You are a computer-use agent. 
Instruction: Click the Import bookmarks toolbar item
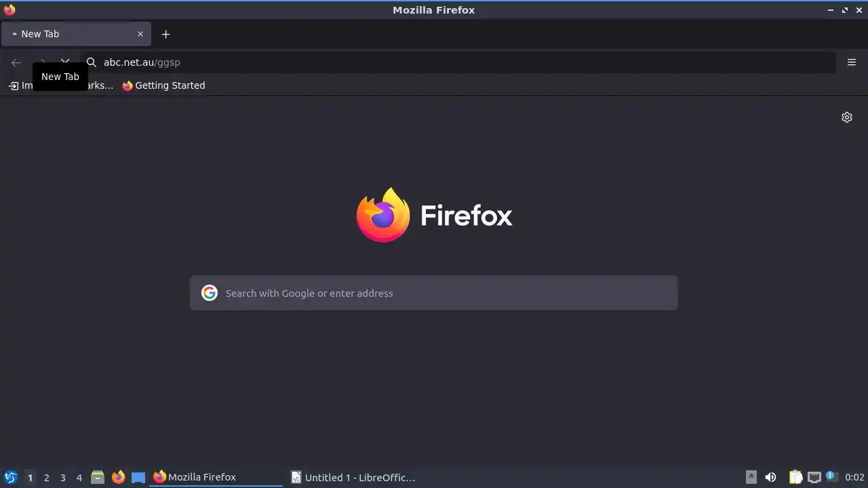(60, 85)
